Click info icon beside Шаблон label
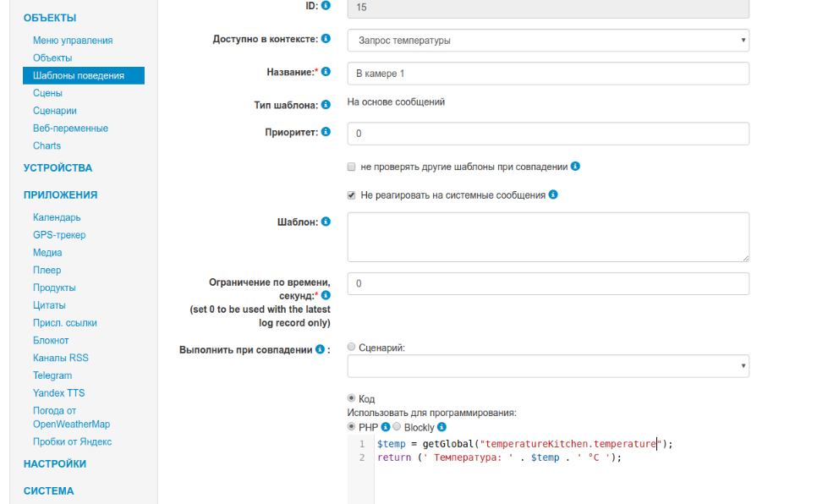 [x=326, y=222]
